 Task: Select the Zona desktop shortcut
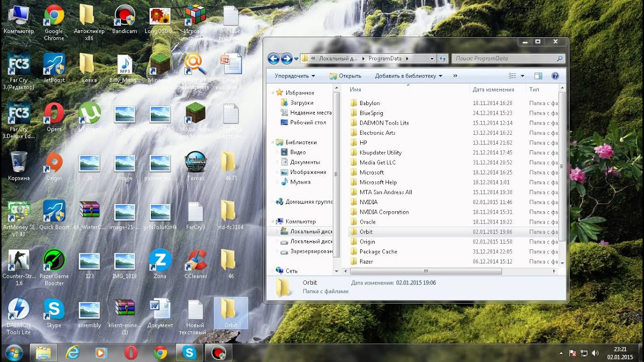(160, 264)
